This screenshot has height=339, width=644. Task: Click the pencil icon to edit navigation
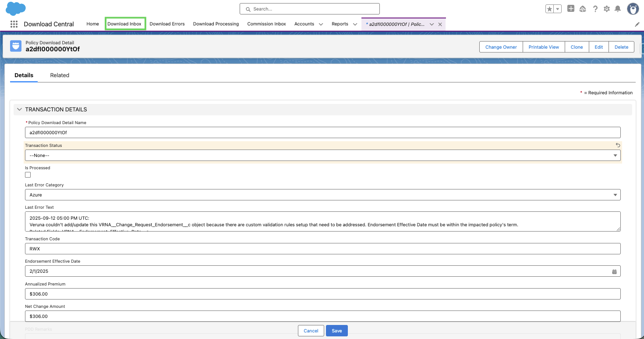tap(637, 25)
